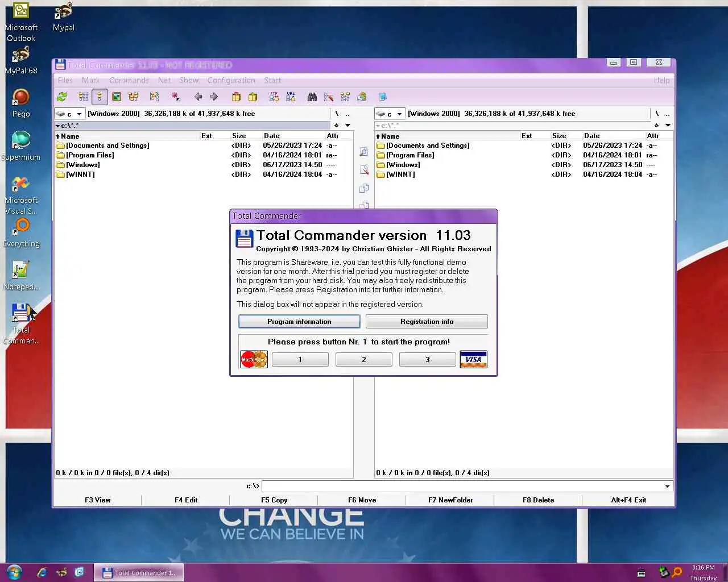Sort left panel by Date column header
The width and height of the screenshot is (728, 582).
point(293,136)
